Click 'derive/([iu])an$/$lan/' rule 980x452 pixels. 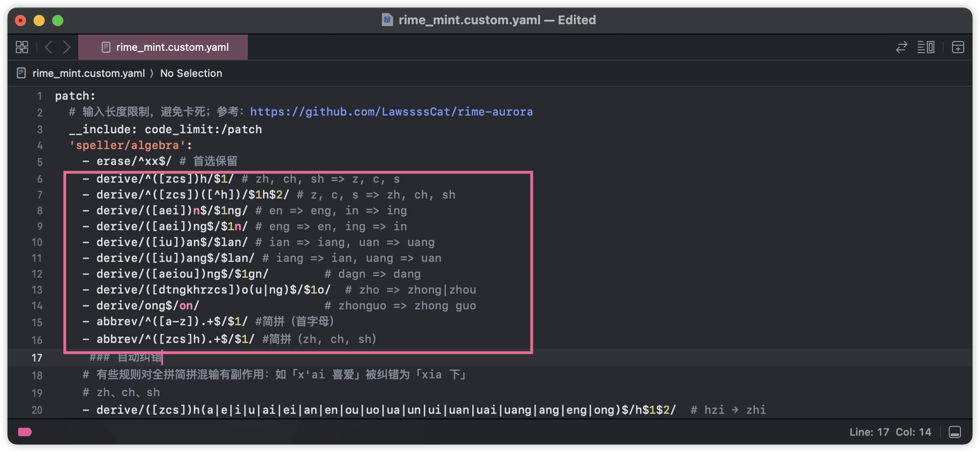(172, 242)
